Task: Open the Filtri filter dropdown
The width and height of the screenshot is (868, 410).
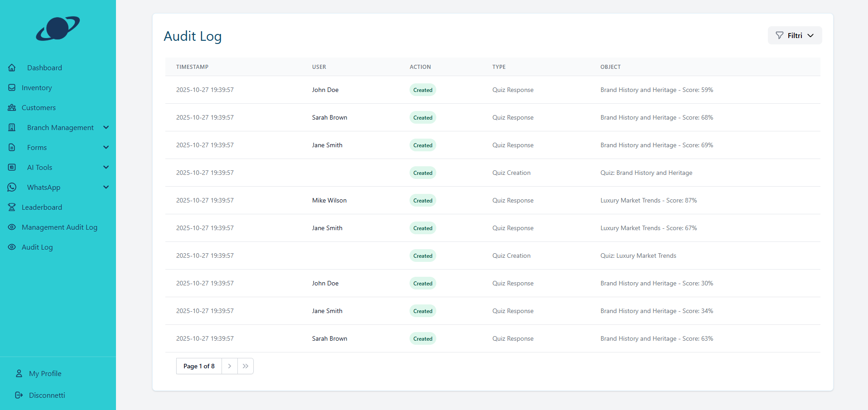Action: [794, 35]
